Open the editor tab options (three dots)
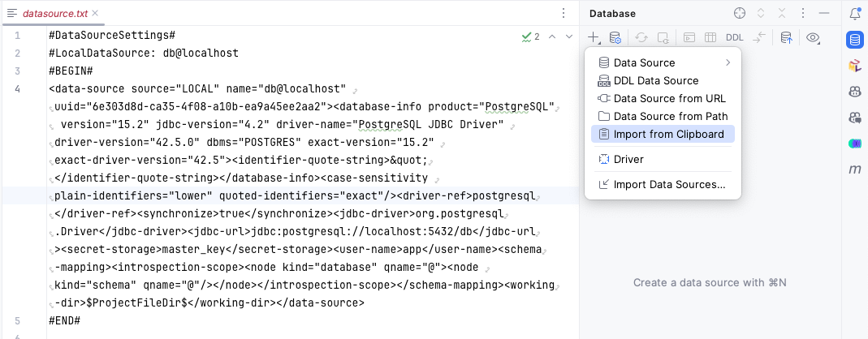868x339 pixels. (564, 13)
